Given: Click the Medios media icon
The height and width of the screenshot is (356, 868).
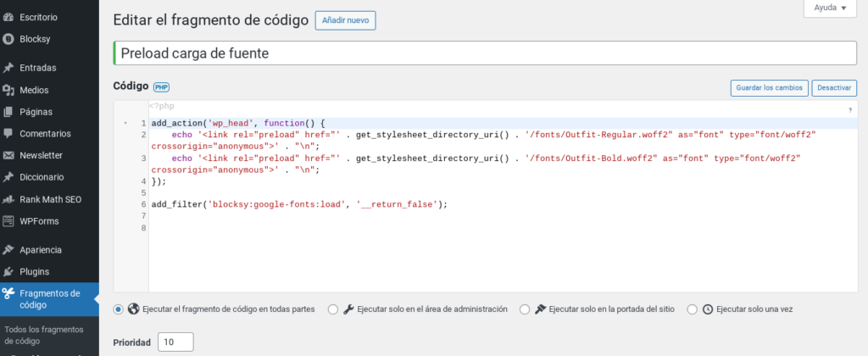Looking at the screenshot, I should pyautogui.click(x=8, y=90).
